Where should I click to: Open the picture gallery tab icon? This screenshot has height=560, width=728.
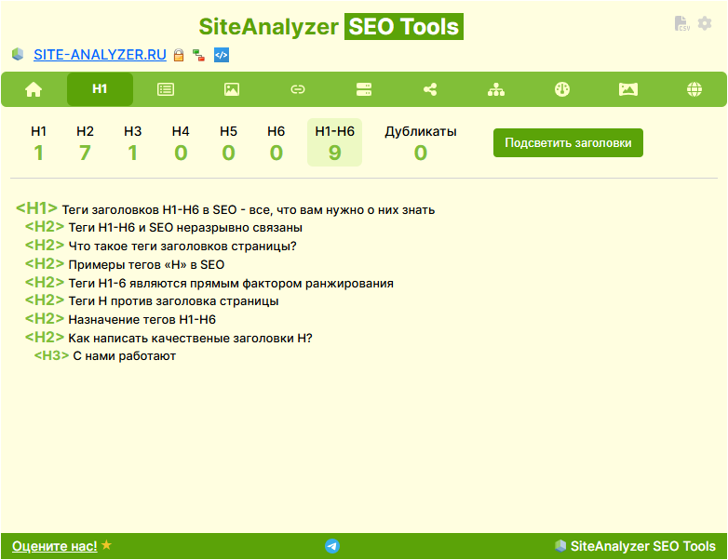point(628,89)
